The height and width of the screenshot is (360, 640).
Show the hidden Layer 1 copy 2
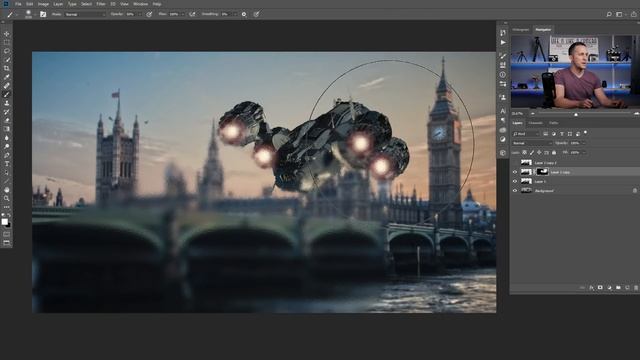pos(515,163)
